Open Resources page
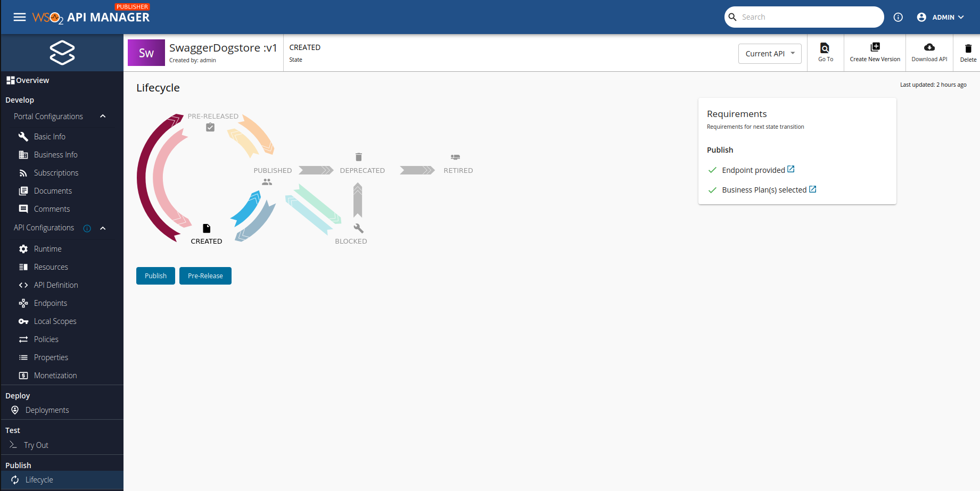 click(51, 267)
